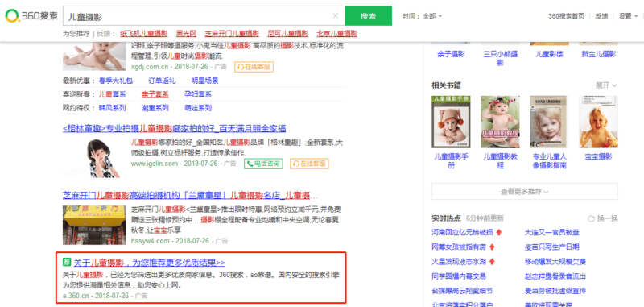644x307 pixels.
Task: Open the 亲子摄影 related link
Action: pyautogui.click(x=451, y=54)
